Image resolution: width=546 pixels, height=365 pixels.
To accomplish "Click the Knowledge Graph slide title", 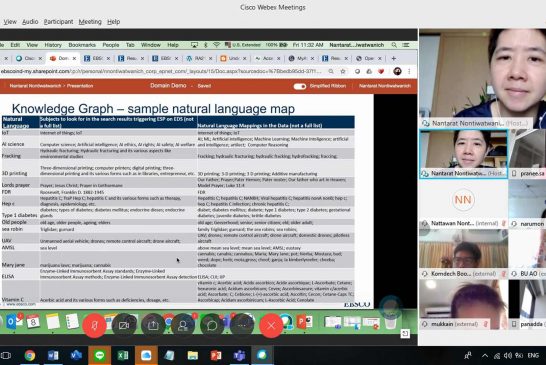I will click(x=153, y=109).
